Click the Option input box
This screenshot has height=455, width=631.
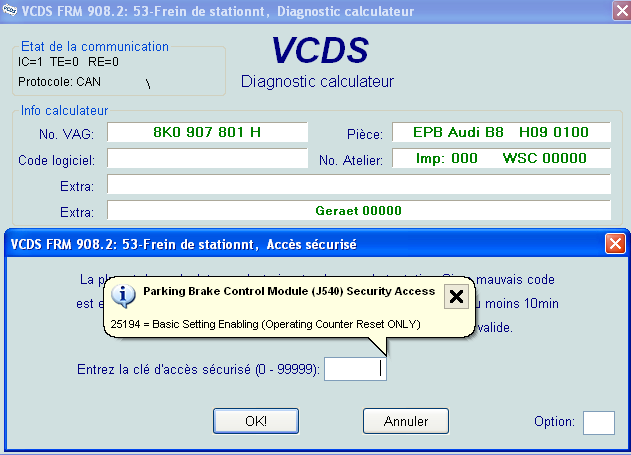coord(598,422)
